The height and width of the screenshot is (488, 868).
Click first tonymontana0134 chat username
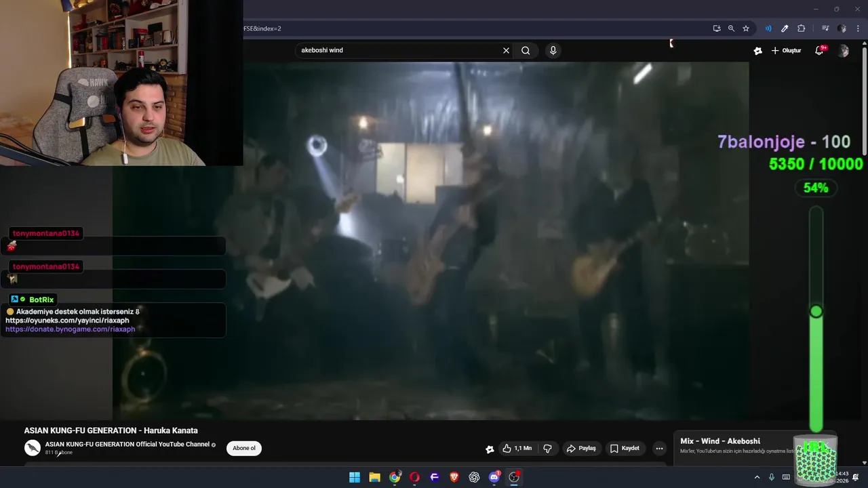pyautogui.click(x=46, y=233)
